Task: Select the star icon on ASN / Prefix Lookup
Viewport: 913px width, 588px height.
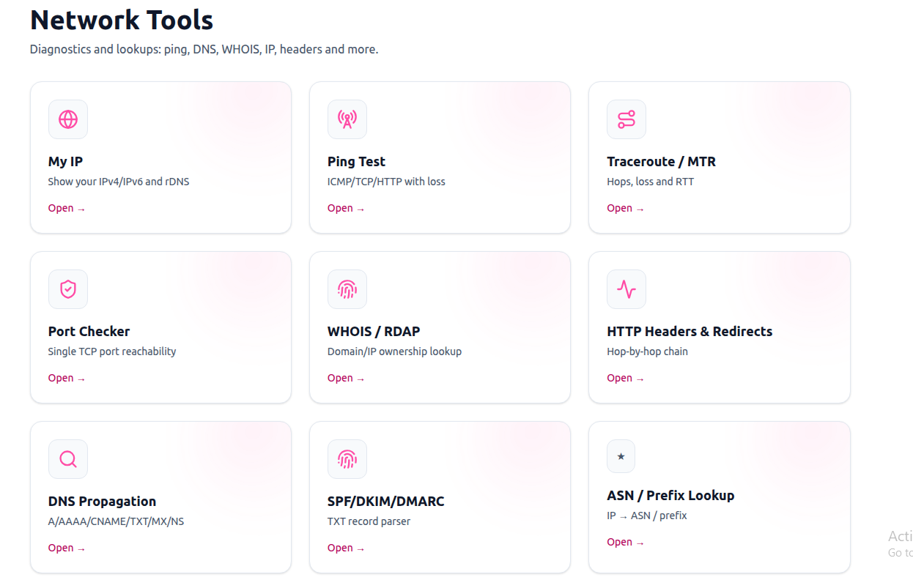Action: pos(621,455)
